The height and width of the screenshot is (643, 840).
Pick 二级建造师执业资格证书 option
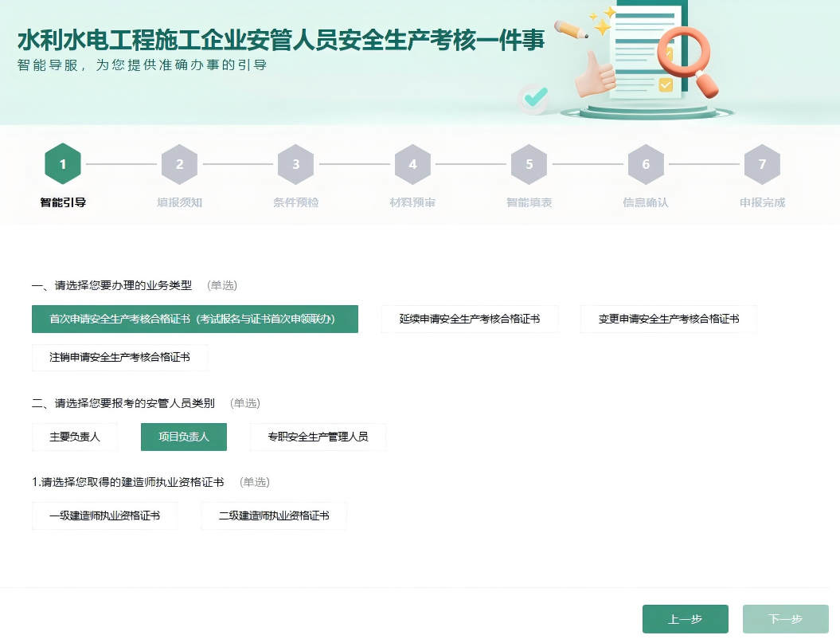[274, 516]
